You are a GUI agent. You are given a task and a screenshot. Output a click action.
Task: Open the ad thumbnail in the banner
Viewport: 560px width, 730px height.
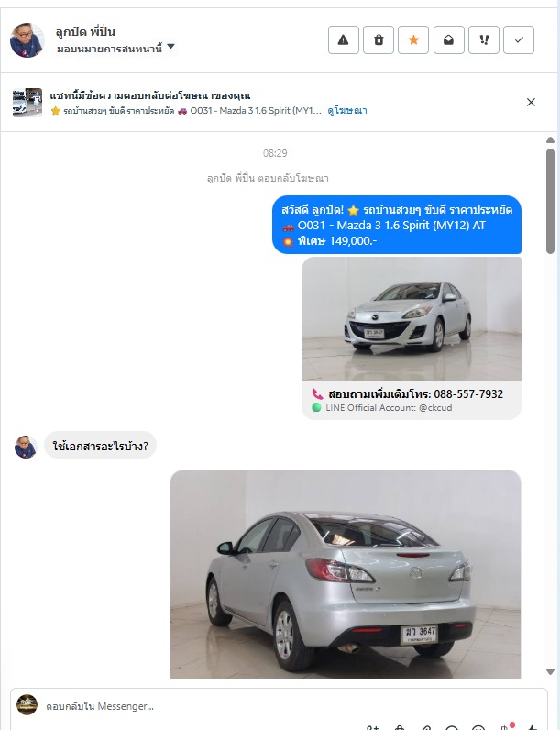tap(27, 103)
